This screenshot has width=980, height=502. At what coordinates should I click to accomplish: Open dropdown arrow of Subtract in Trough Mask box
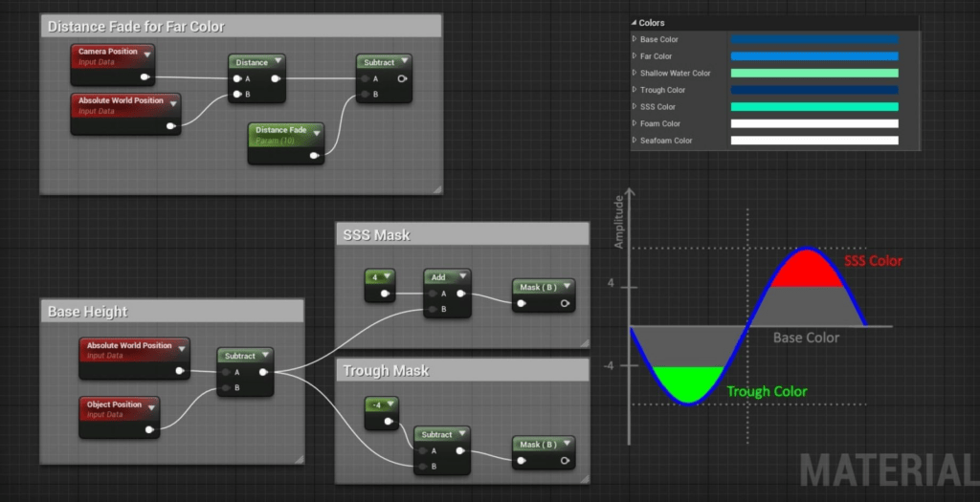462,433
